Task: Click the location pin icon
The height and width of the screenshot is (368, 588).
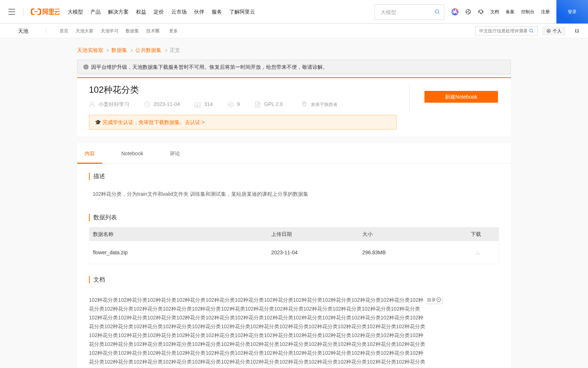Action: (x=304, y=104)
